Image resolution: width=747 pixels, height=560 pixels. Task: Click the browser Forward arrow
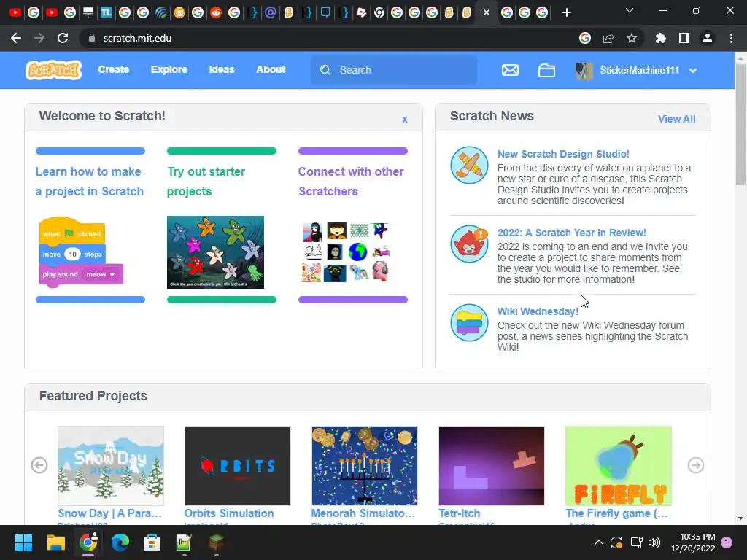tap(39, 38)
